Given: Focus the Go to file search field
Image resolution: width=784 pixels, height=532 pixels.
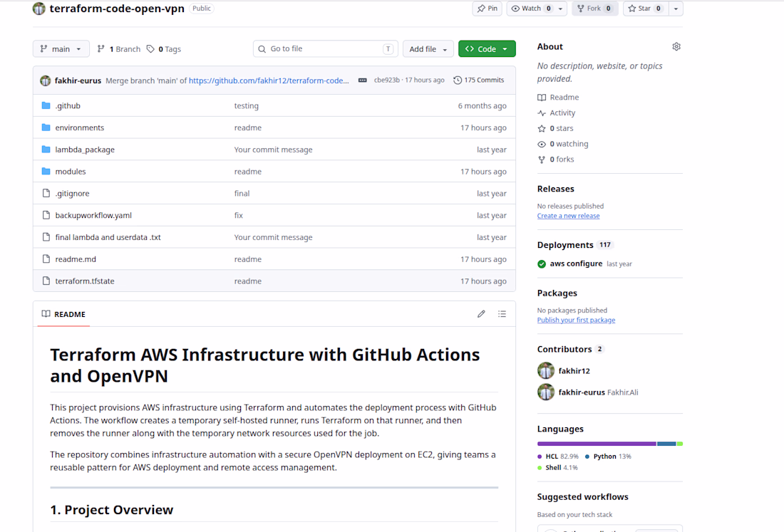Looking at the screenshot, I should (x=326, y=49).
